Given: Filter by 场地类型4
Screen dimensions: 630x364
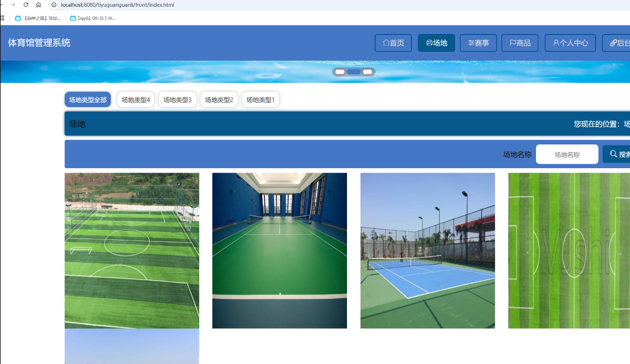Looking at the screenshot, I should coord(136,100).
